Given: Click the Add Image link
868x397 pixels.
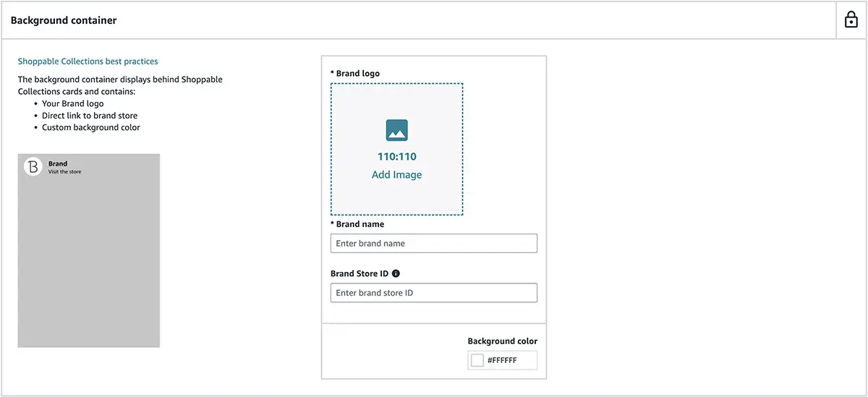Looking at the screenshot, I should pyautogui.click(x=396, y=175).
